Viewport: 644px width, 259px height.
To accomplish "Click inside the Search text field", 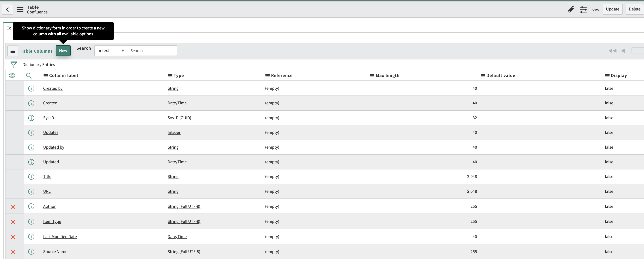I will pos(152,50).
